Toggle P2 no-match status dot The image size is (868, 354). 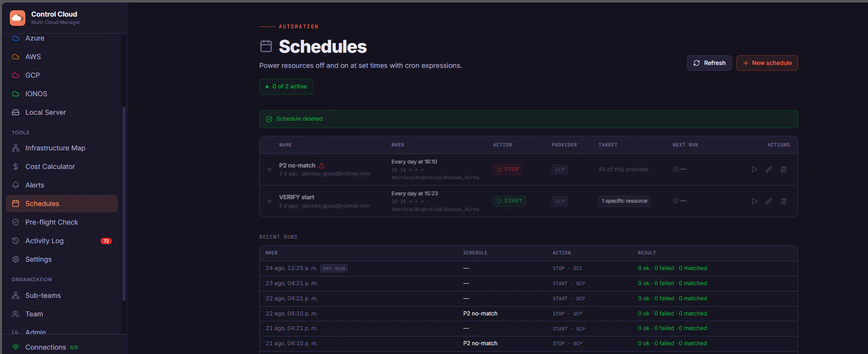(269, 169)
